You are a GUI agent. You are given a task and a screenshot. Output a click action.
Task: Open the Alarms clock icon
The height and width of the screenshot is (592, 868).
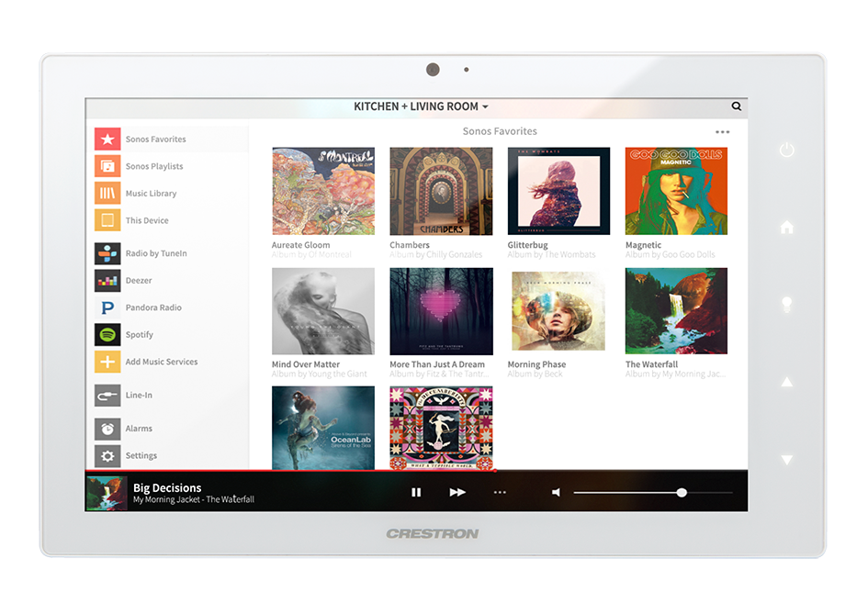(x=107, y=429)
